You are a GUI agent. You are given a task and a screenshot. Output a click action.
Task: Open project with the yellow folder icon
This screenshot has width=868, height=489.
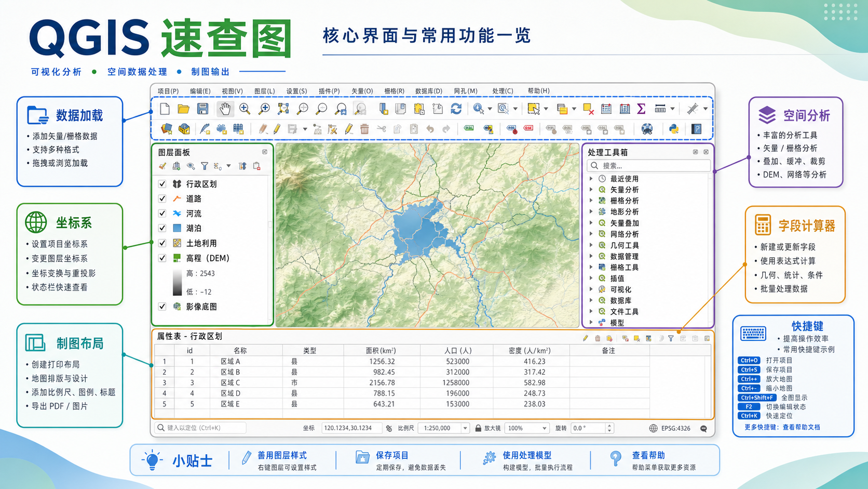point(183,109)
